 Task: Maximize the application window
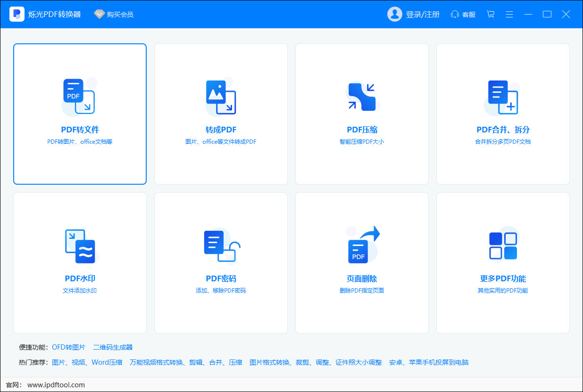coord(547,14)
